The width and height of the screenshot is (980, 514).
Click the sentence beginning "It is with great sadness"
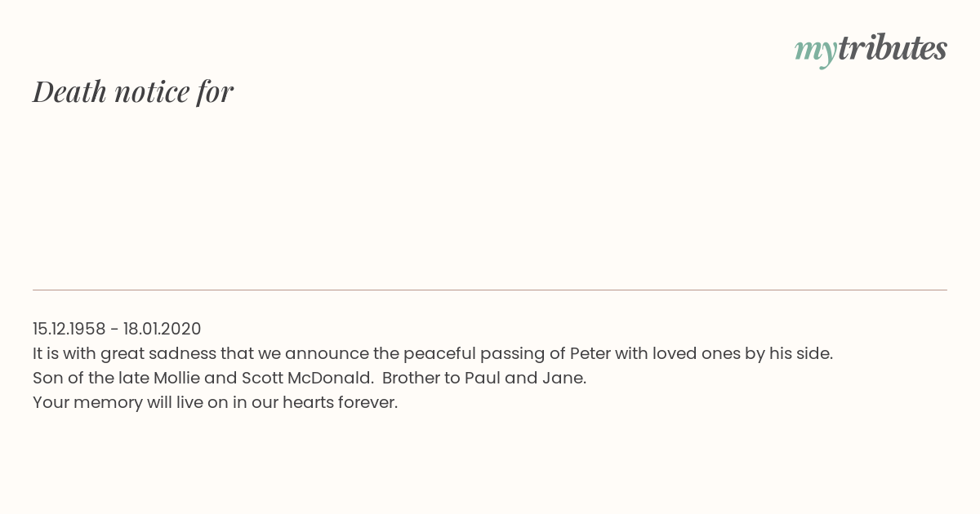coord(433,353)
